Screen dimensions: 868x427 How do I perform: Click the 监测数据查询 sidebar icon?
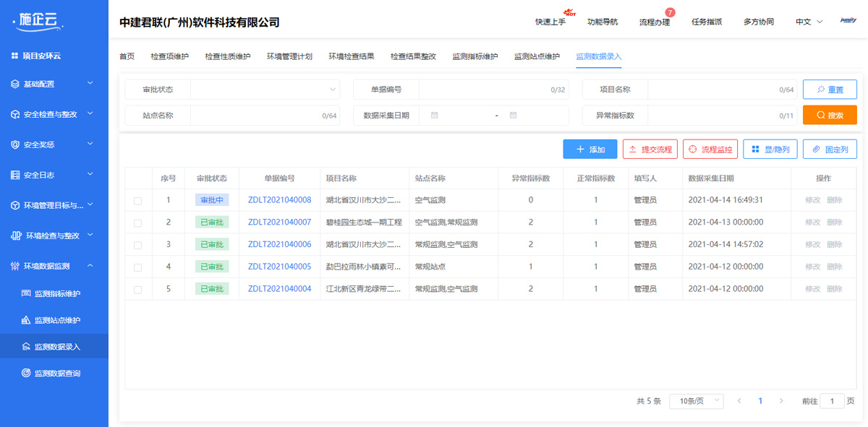(27, 374)
